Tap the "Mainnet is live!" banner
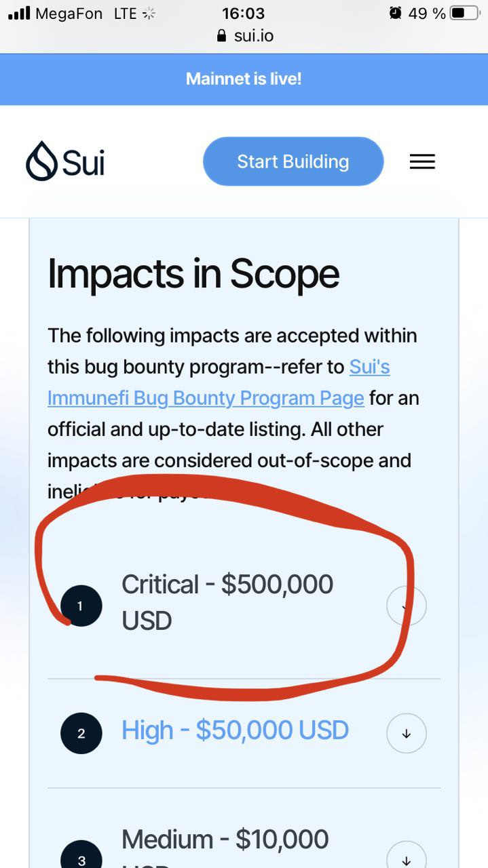Viewport: 488px width, 868px height. (x=244, y=79)
